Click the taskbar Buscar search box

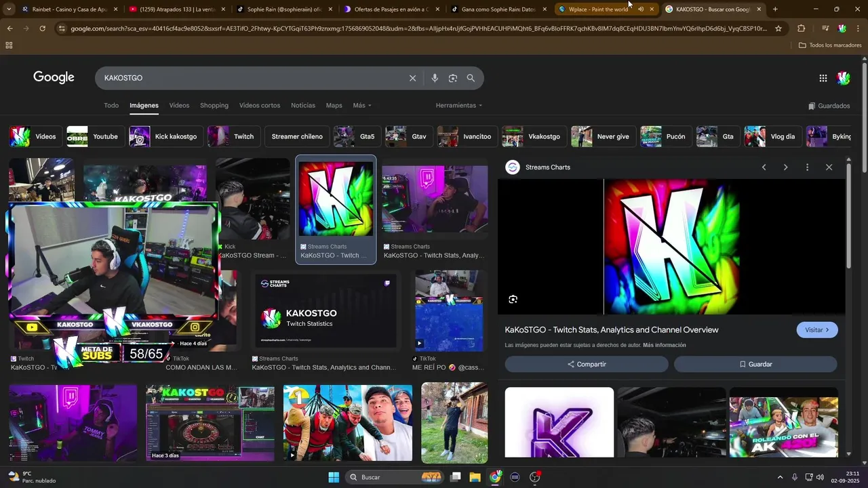point(394,477)
